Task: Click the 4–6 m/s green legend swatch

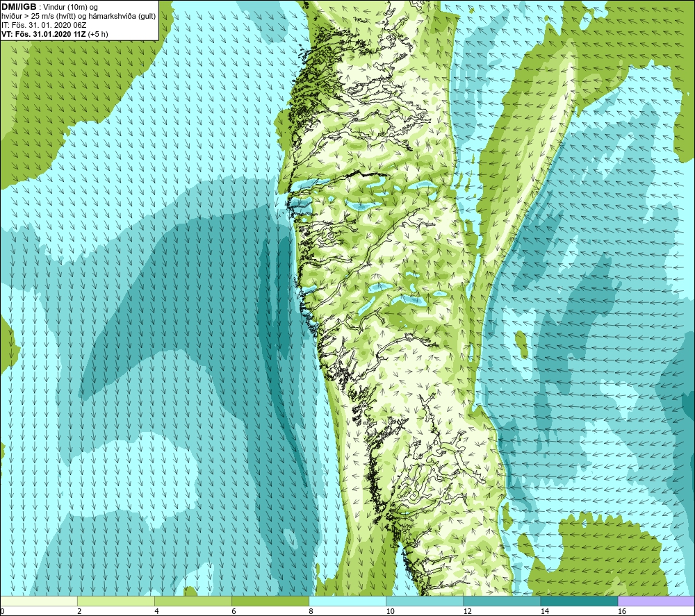Action: [193, 601]
